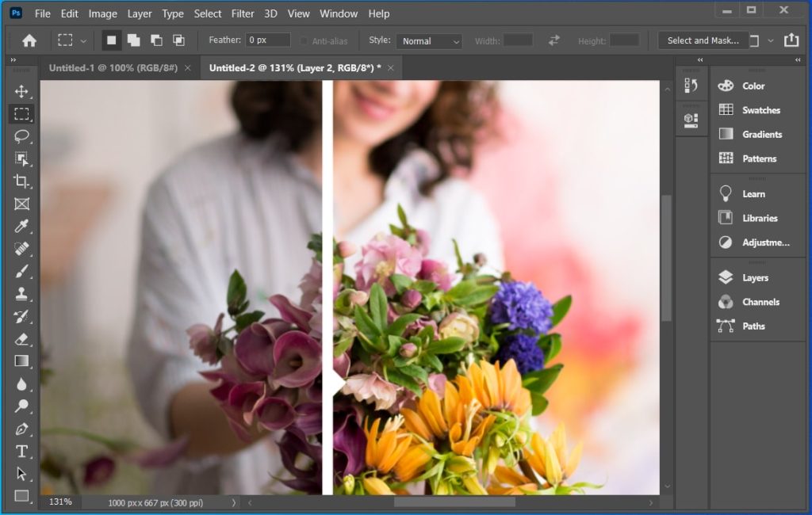
Task: Open the Filter menu
Action: (243, 13)
